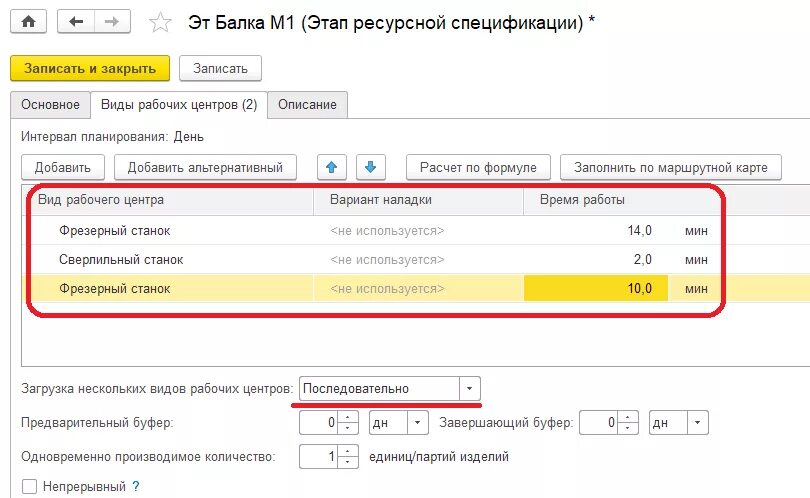Enable the Непрерывный checkbox
This screenshot has width=810, height=498.
tap(29, 486)
